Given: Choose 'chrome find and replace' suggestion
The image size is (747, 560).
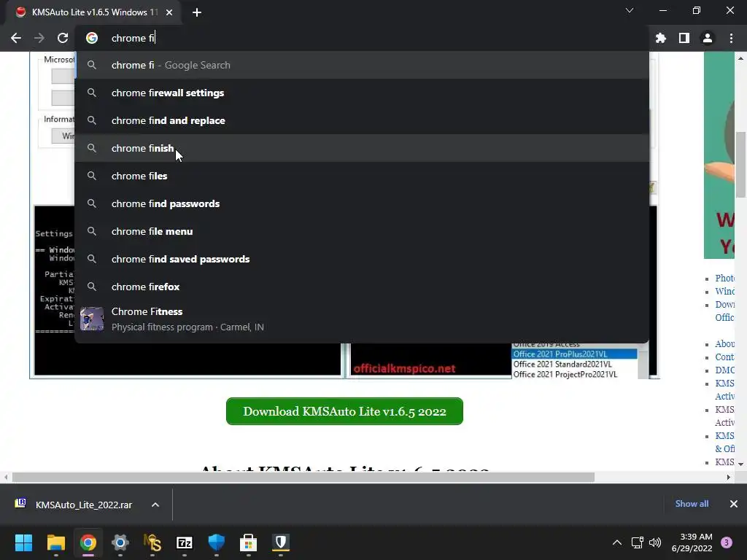Looking at the screenshot, I should [362, 120].
